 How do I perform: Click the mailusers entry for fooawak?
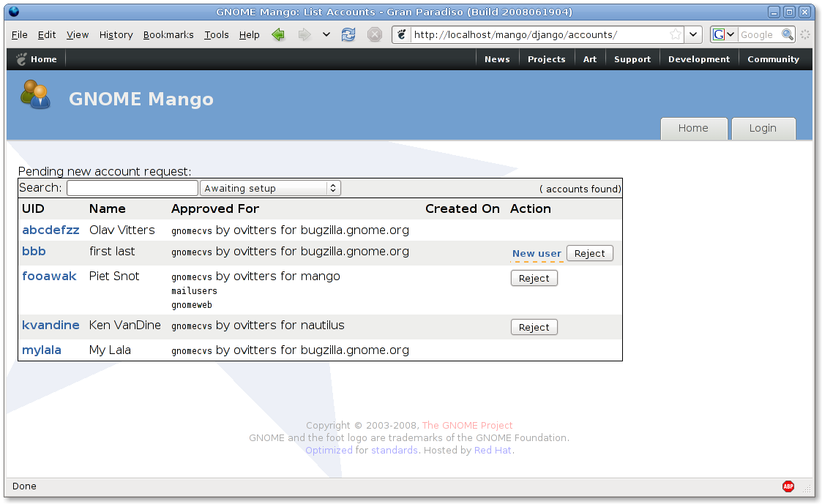point(194,291)
